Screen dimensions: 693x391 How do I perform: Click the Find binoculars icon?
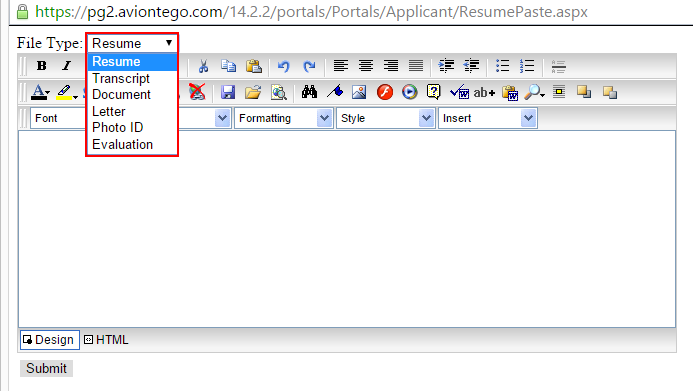coord(309,92)
